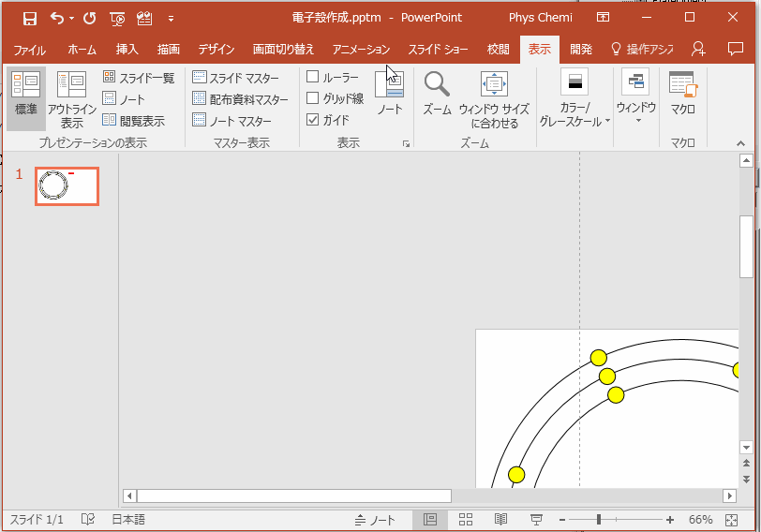Click the 操作アシスト search box
Viewport: 761px width, 532px height.
[x=643, y=50]
